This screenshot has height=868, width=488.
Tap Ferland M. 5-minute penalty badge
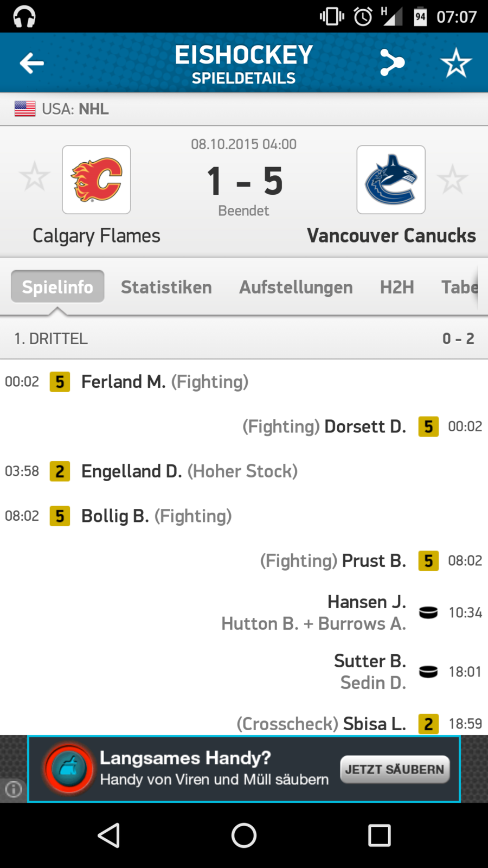[60, 382]
